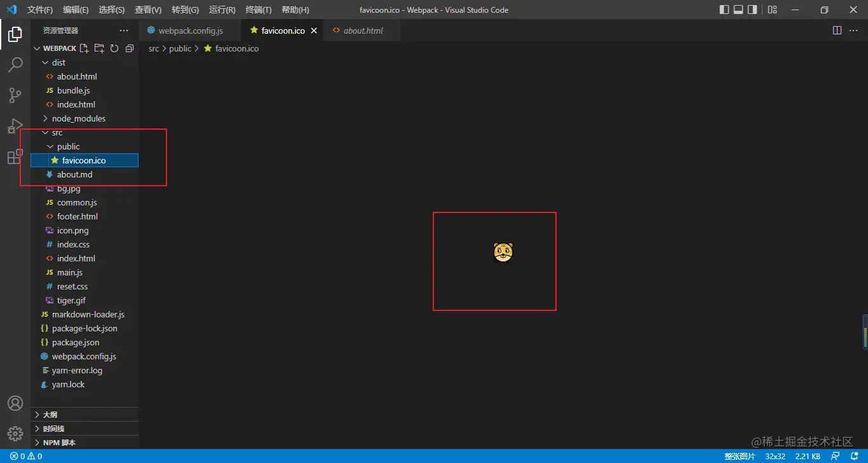Expand the NPM 脚本 section
The height and width of the screenshot is (463, 868).
tap(85, 443)
